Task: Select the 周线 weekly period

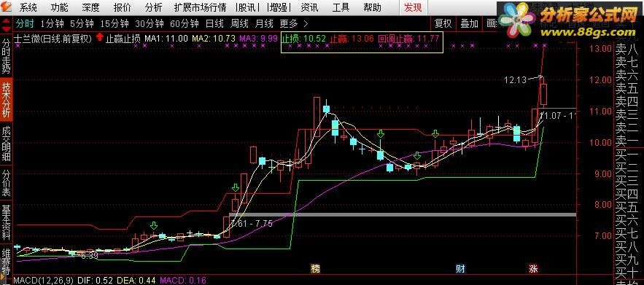Action: pyautogui.click(x=239, y=23)
